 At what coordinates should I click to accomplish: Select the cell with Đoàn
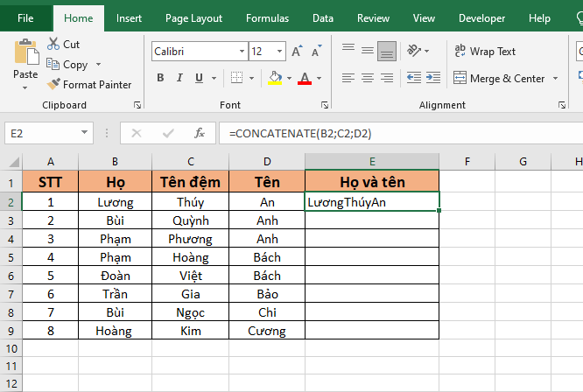click(116, 276)
